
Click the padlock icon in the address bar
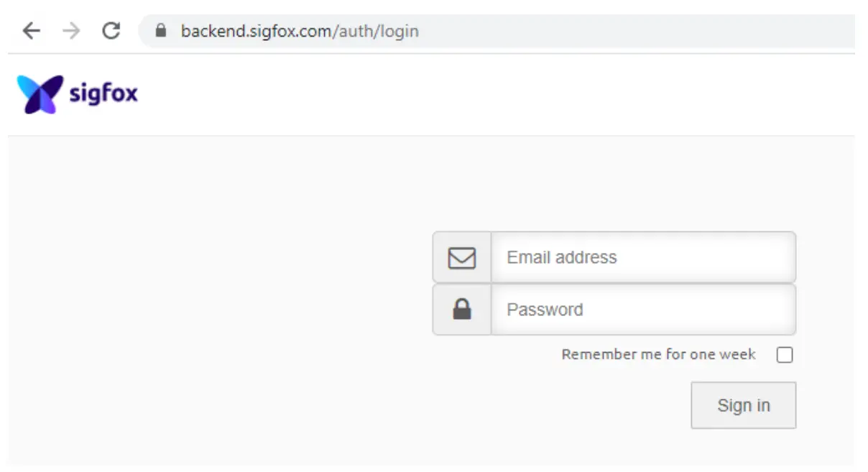(x=161, y=31)
